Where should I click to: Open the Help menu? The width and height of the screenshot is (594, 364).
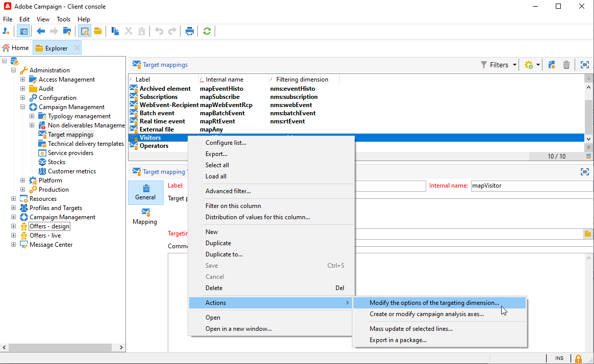coord(84,19)
